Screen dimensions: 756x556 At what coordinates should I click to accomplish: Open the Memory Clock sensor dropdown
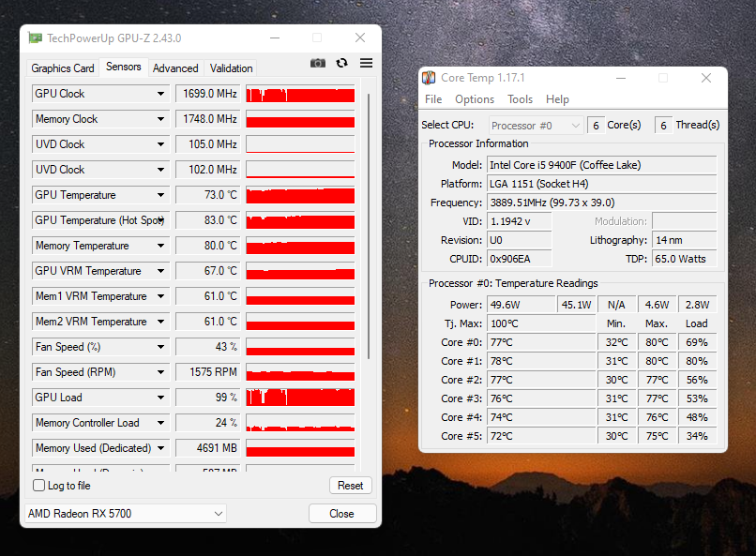[x=160, y=119]
